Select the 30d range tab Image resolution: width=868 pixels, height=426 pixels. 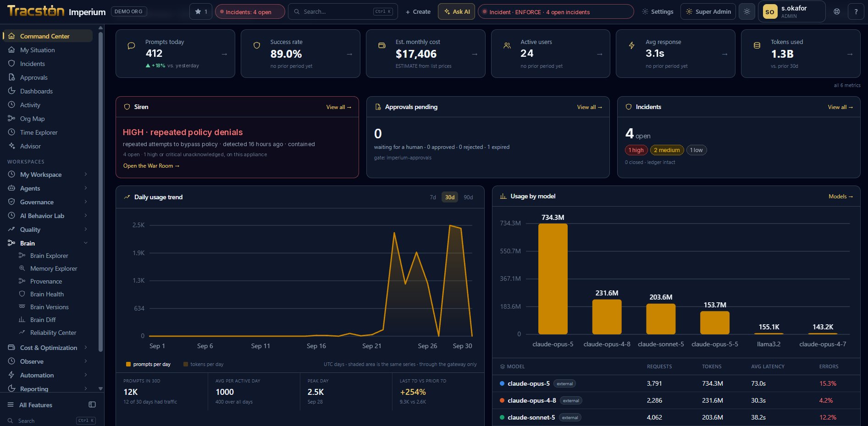point(450,197)
